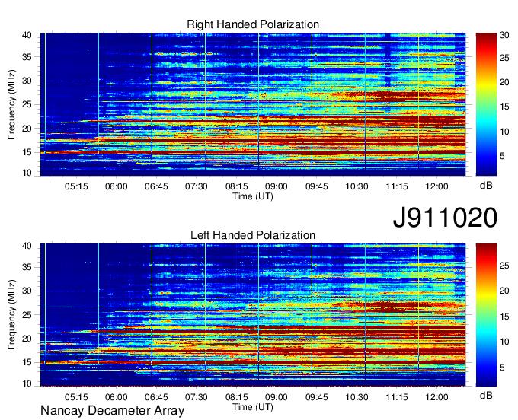Screen dimensions: 518x420
Task: Click the 'Left Handed Polarization' title
Action: pyautogui.click(x=253, y=235)
